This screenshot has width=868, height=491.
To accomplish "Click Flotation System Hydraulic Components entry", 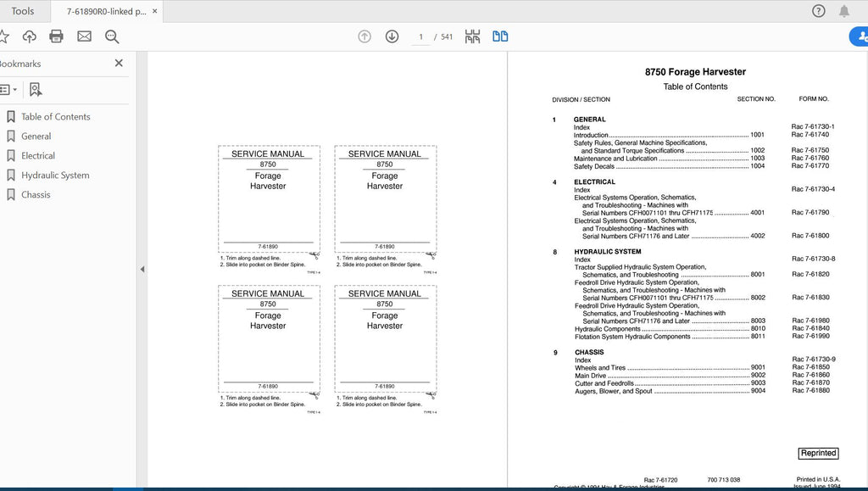I will (x=670, y=337).
